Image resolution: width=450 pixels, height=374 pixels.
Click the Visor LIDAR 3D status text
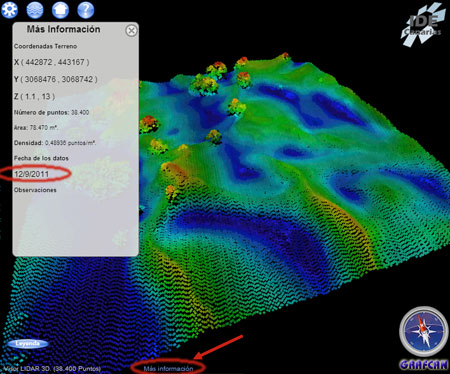tap(52, 368)
